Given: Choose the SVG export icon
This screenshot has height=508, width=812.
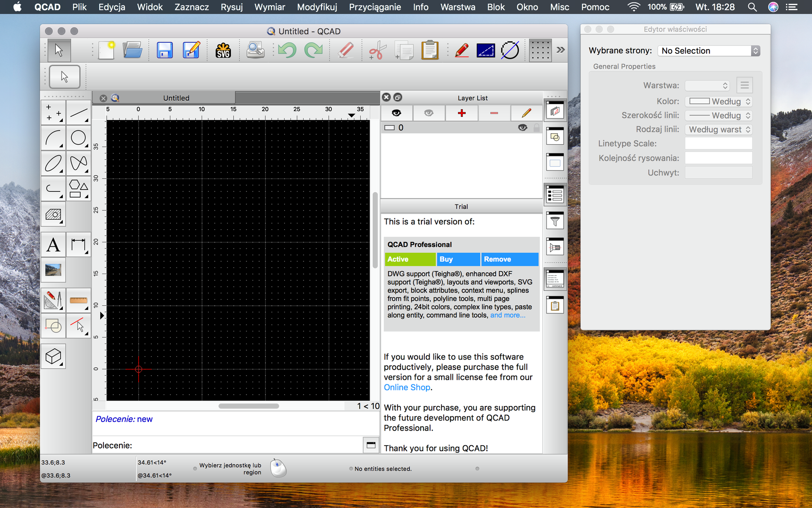Looking at the screenshot, I should pos(223,50).
